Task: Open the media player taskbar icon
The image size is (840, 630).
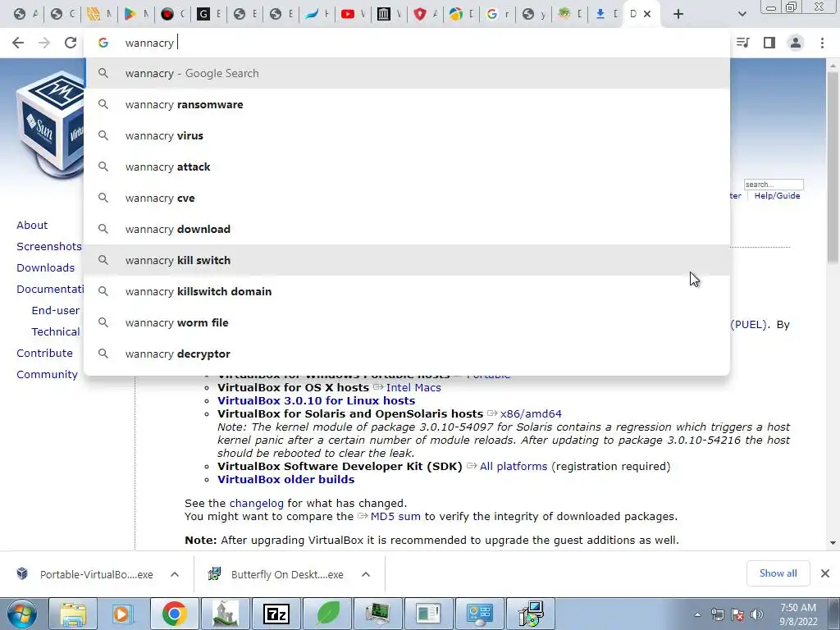Action: click(x=122, y=614)
